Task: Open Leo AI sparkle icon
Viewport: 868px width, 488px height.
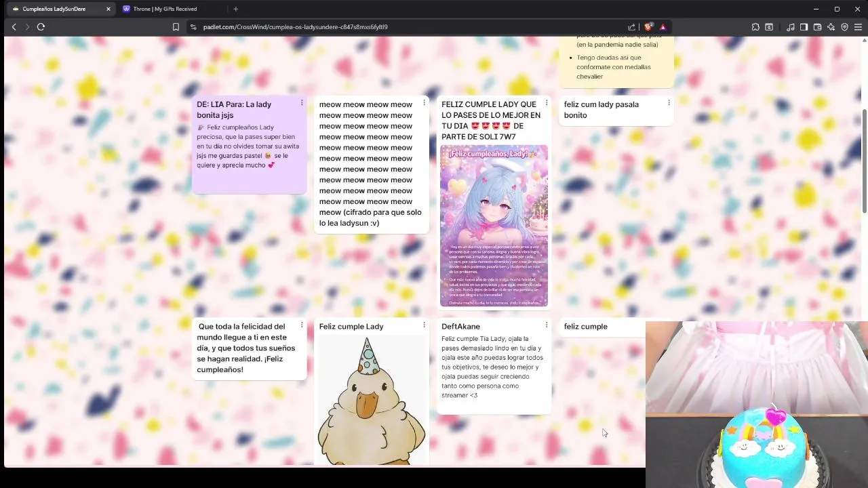Action: pyautogui.click(x=831, y=27)
